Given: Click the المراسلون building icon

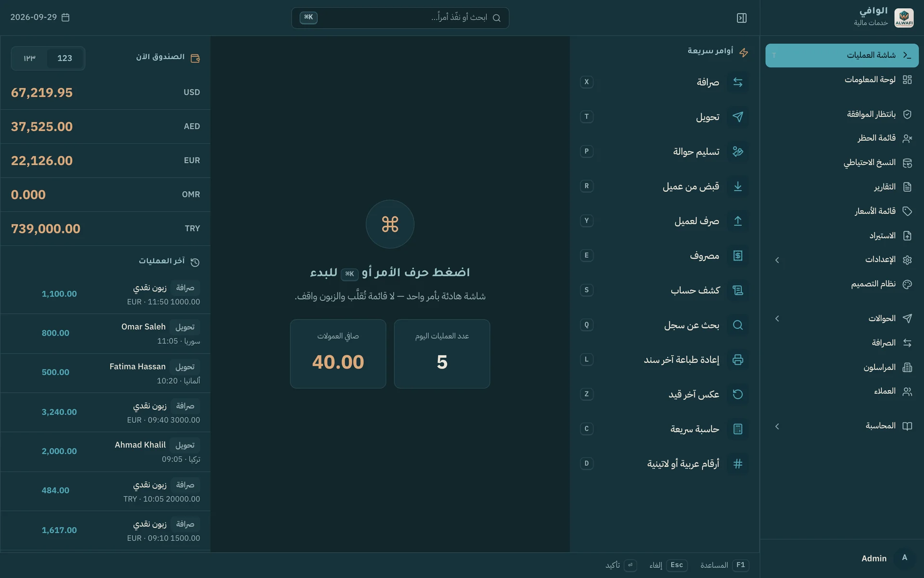Looking at the screenshot, I should coord(907,368).
